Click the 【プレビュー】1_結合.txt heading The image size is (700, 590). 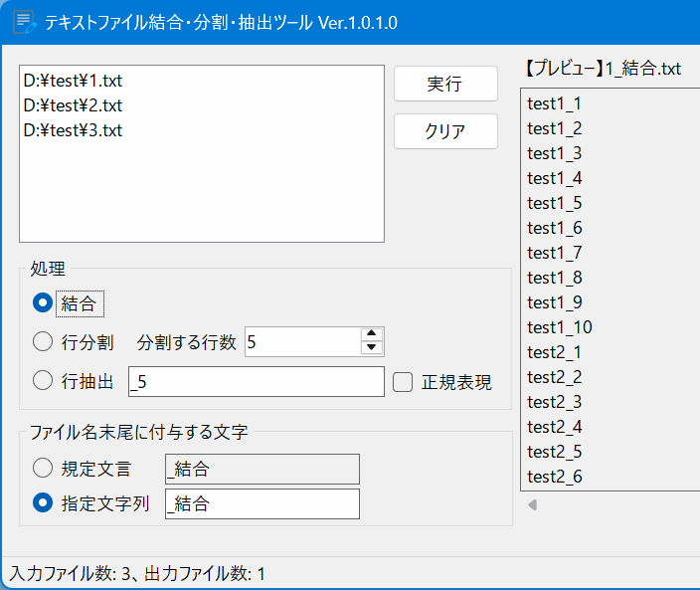pyautogui.click(x=603, y=69)
